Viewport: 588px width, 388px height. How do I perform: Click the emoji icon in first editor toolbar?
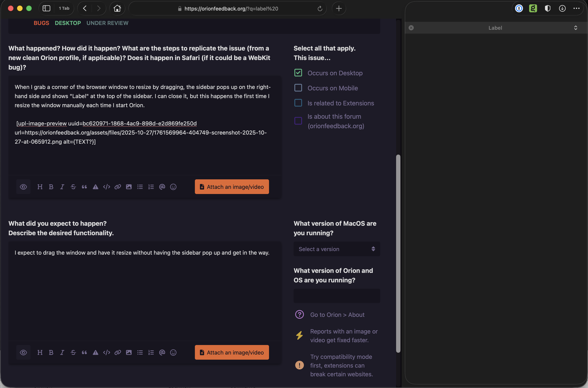[x=173, y=187]
